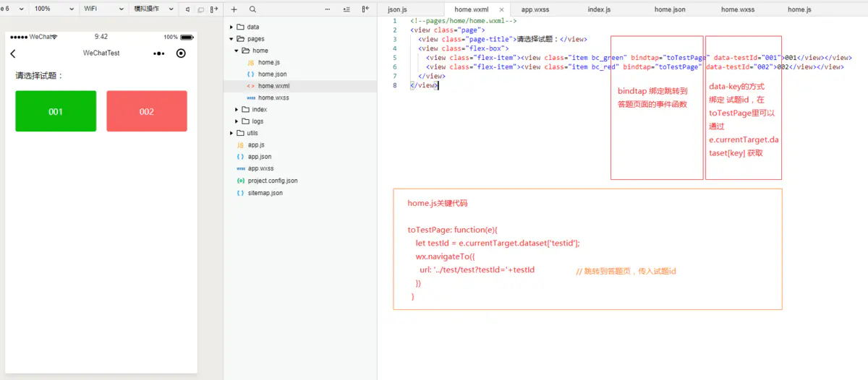Click the JS icon beside app.js
Image resolution: width=868 pixels, height=380 pixels.
[240, 145]
